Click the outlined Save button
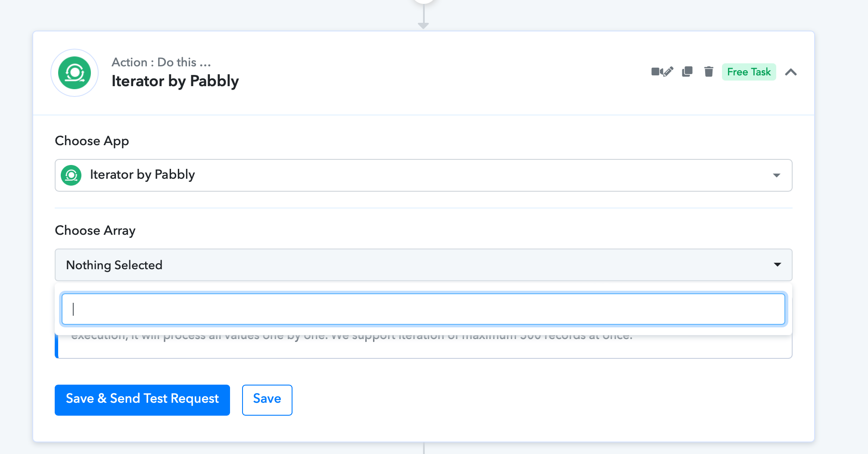The height and width of the screenshot is (454, 868). pos(267,400)
